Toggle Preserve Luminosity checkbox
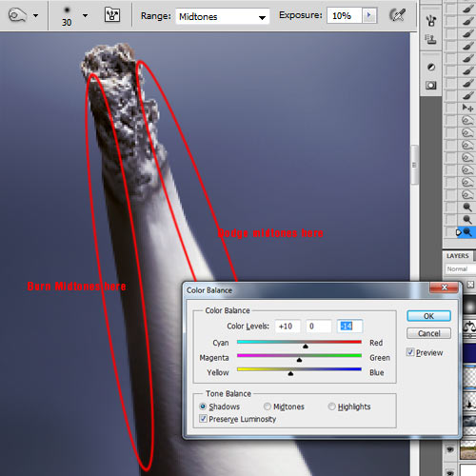The height and width of the screenshot is (476, 476). tap(203, 419)
